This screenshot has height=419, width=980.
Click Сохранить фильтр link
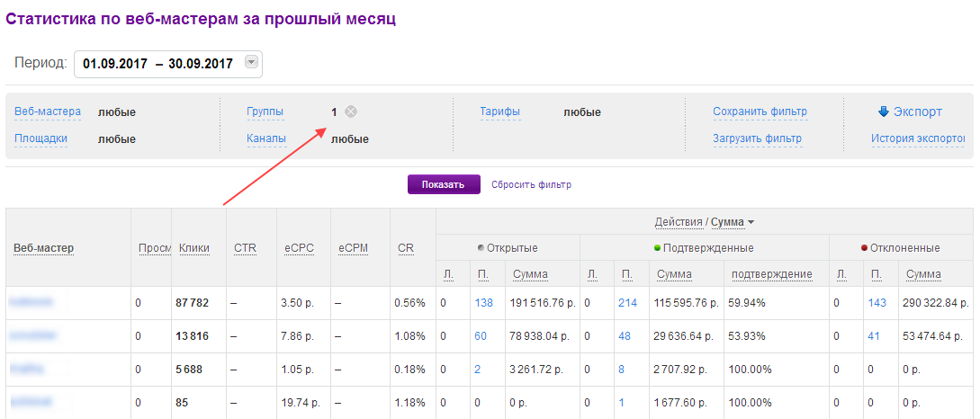tap(760, 112)
